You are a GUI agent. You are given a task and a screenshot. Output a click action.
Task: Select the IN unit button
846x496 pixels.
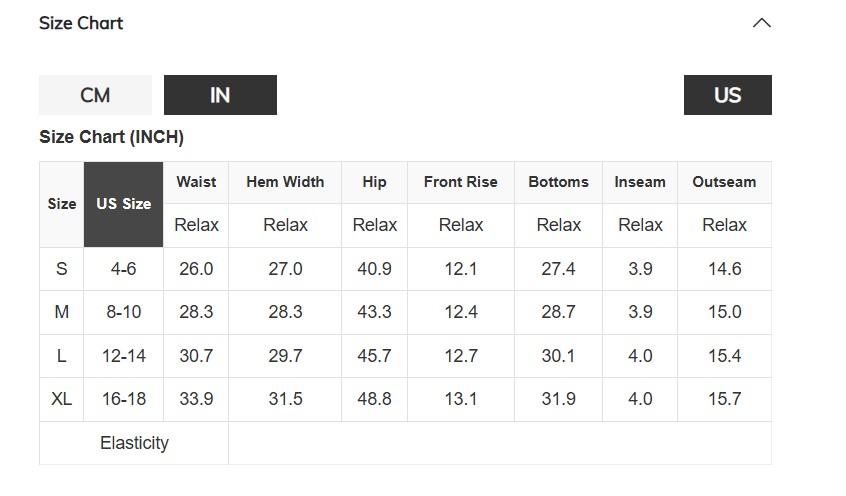click(x=220, y=95)
